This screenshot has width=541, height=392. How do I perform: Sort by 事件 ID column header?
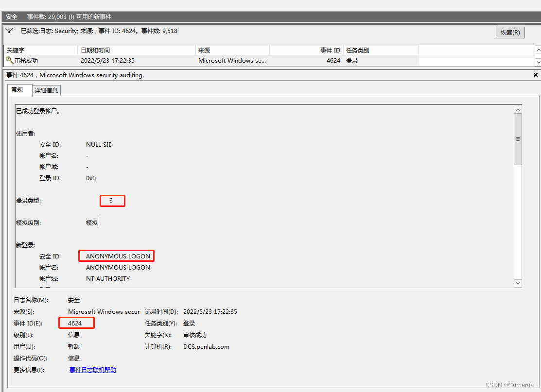pos(306,51)
